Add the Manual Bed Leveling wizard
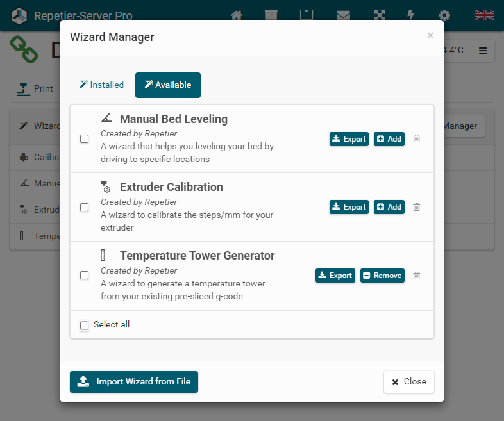The width and height of the screenshot is (504, 421). click(389, 138)
